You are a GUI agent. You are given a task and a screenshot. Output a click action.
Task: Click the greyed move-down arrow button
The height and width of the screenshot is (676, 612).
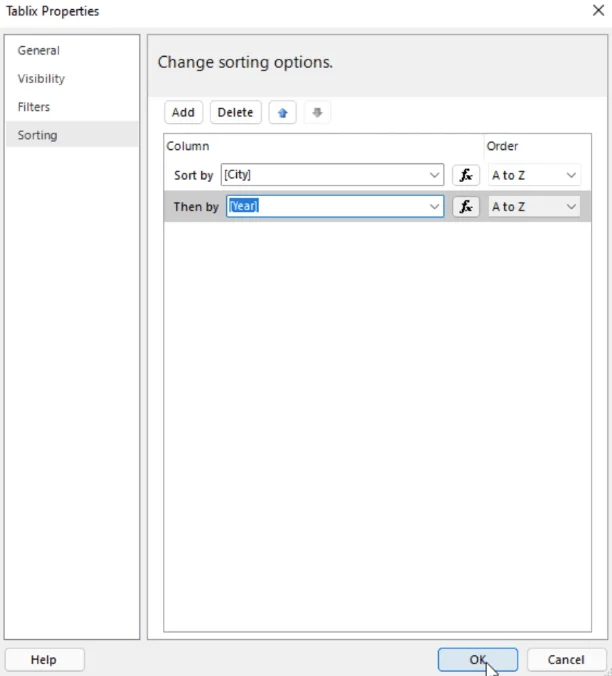317,113
